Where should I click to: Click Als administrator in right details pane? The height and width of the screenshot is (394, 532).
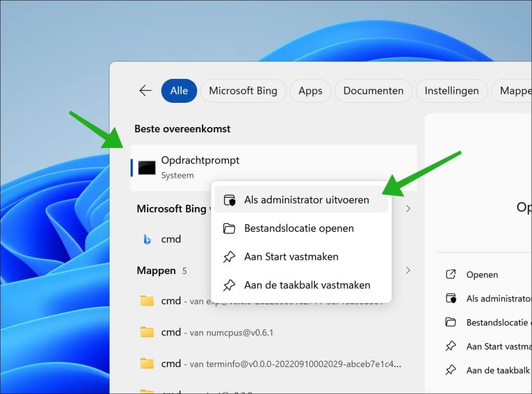coord(499,298)
